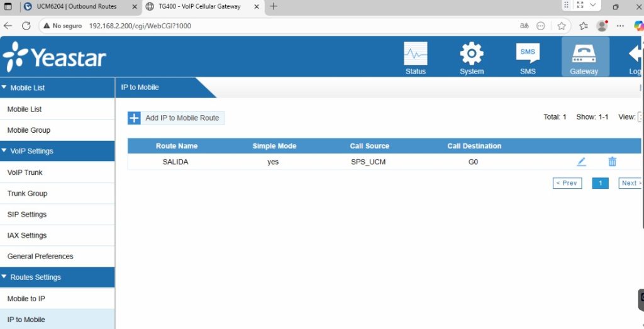Edit the SALIDA route with pencil icon

(581, 162)
